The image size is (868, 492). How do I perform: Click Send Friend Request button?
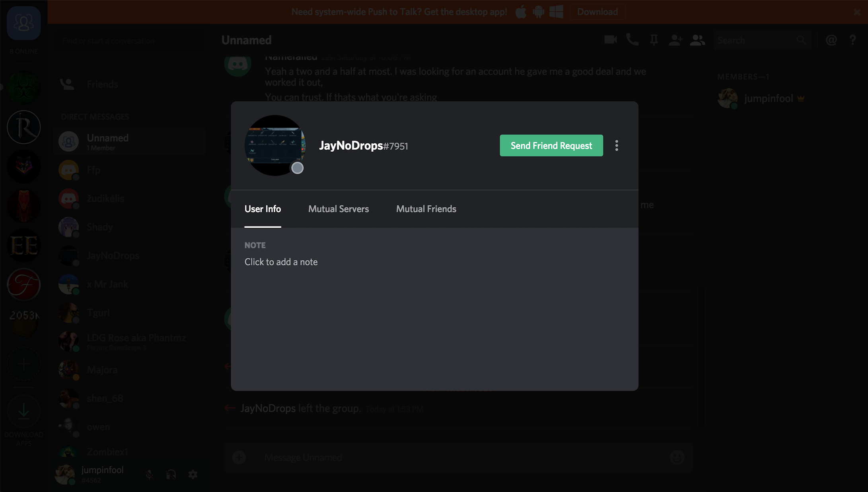551,146
